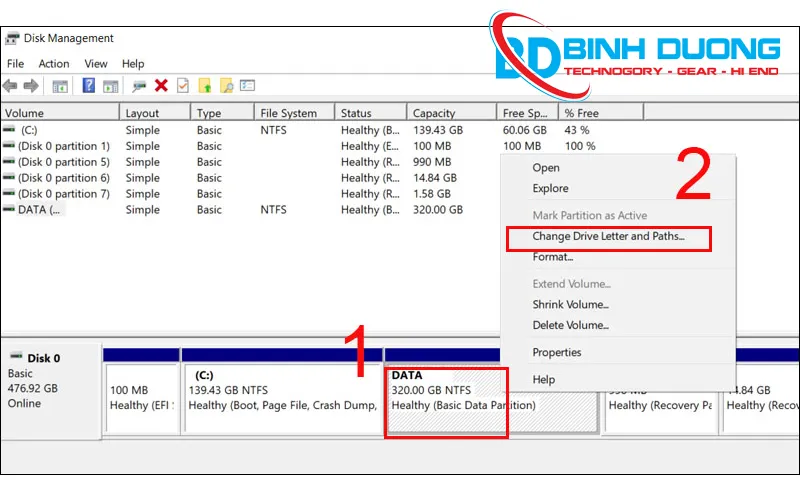Screen dimensions: 800x500
Task: Click the folder with magnifier icon
Action: [x=227, y=86]
